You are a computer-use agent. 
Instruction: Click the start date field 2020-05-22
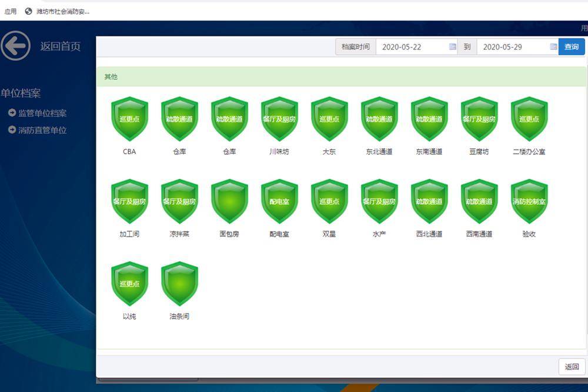pos(412,47)
